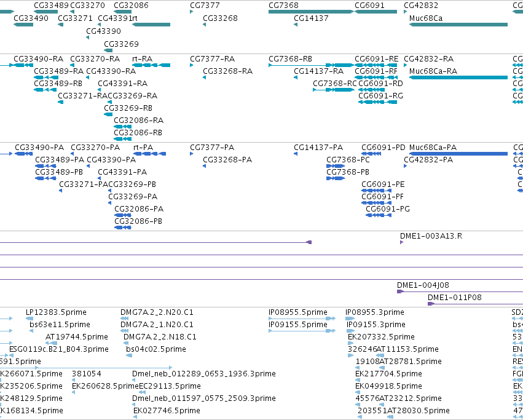Select the CG42832-RA transcript label
Viewport: 523px width, 420px height.
click(428, 59)
